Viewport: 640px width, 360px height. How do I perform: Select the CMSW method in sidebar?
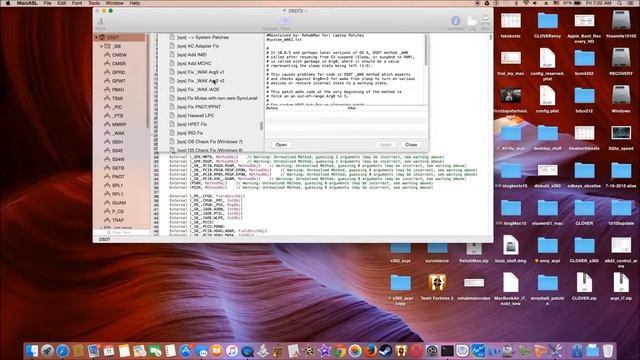point(119,55)
